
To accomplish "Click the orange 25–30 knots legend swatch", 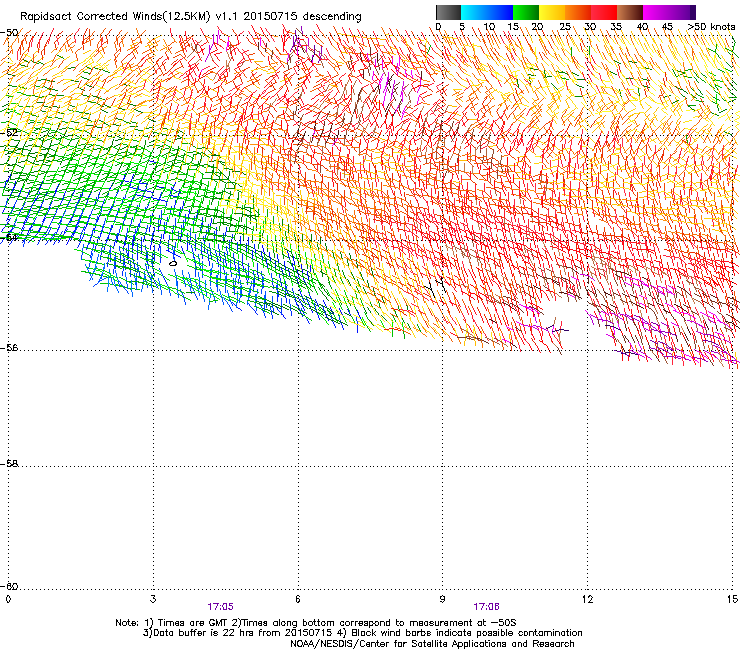I will click(578, 12).
